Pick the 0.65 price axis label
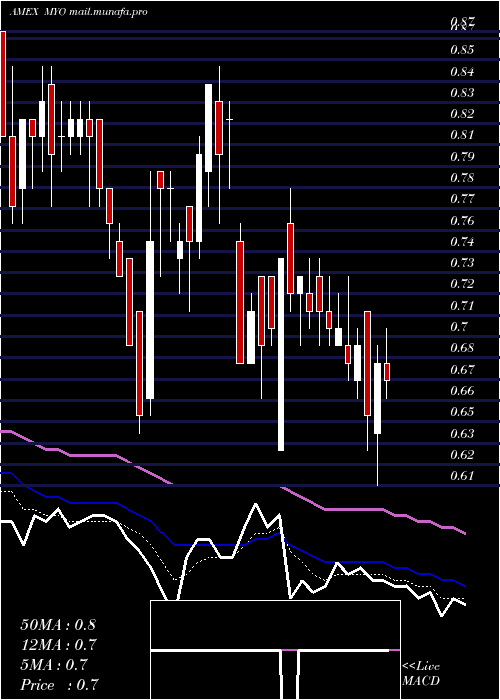This screenshot has height=700, width=500. (462, 412)
